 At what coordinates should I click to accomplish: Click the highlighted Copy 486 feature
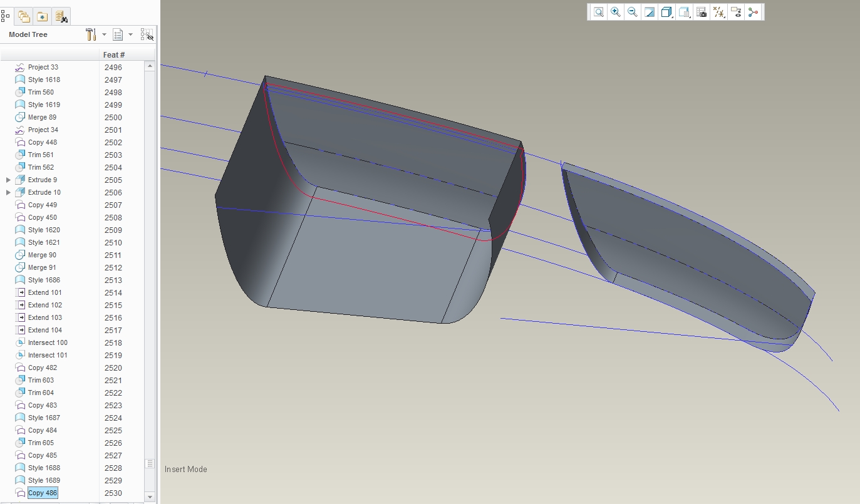43,493
